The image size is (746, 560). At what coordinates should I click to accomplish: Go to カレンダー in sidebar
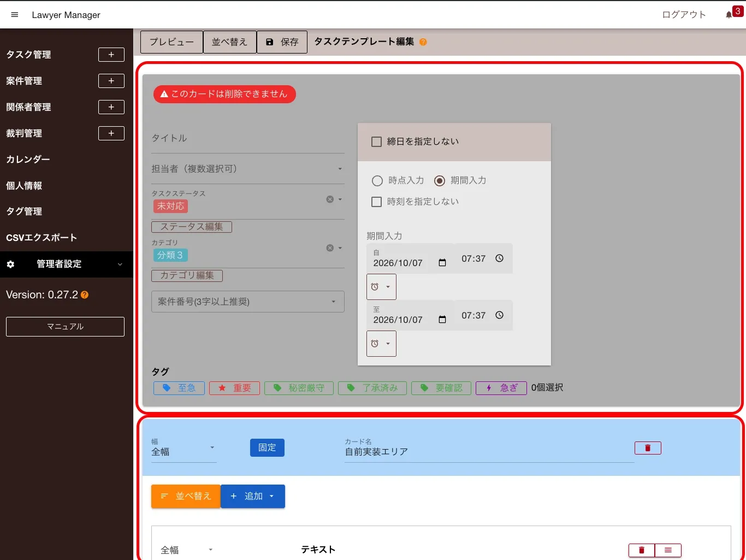(28, 160)
